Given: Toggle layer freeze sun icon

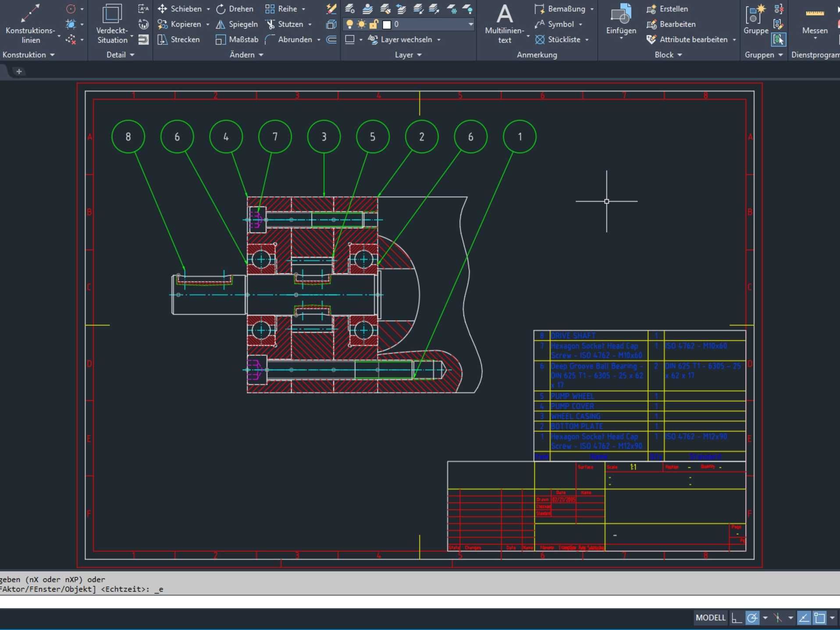Looking at the screenshot, I should point(361,24).
